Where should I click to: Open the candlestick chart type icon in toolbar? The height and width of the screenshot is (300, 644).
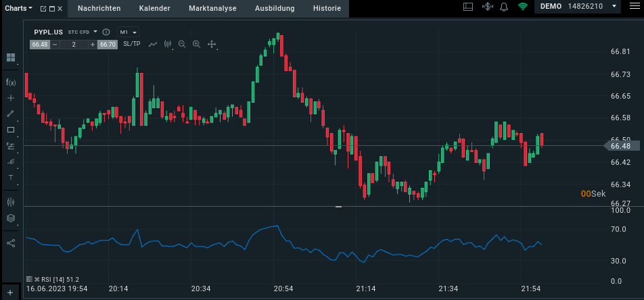click(x=168, y=44)
